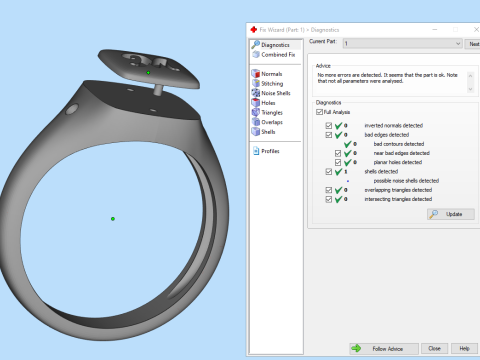Click the Next part button
Image resolution: width=480 pixels, height=360 pixels.
473,44
